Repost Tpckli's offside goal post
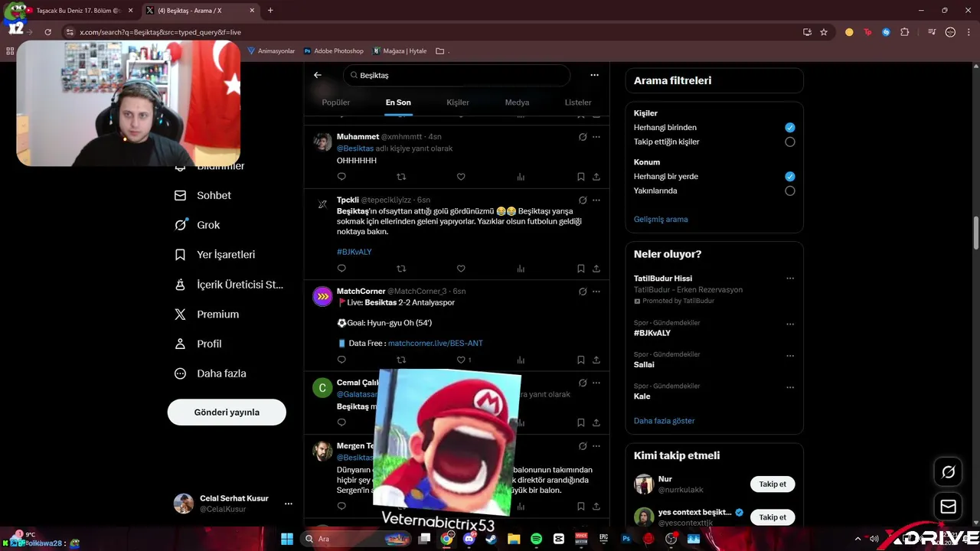Image resolution: width=980 pixels, height=551 pixels. coord(401,269)
